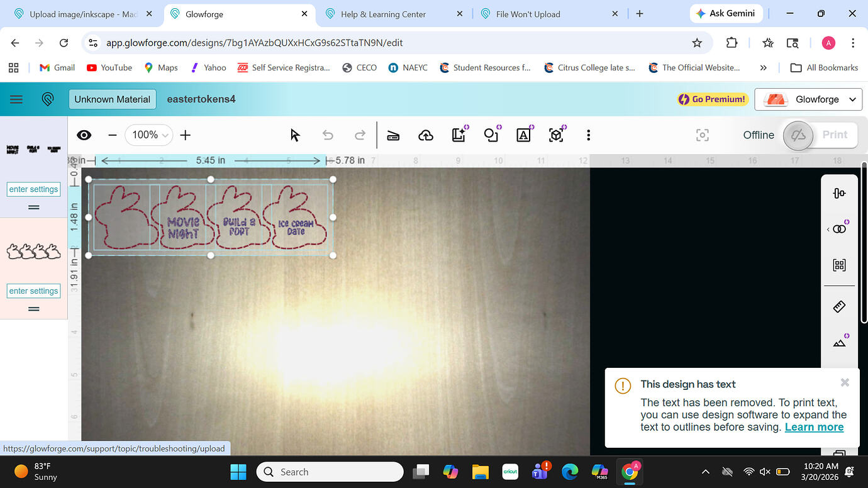This screenshot has height=488, width=868.
Task: Click the Windows taskbar Search box
Action: [x=330, y=472]
